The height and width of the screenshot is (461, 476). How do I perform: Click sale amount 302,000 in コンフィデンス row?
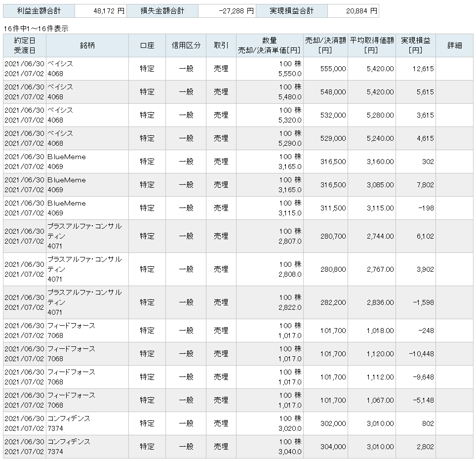pyautogui.click(x=333, y=423)
